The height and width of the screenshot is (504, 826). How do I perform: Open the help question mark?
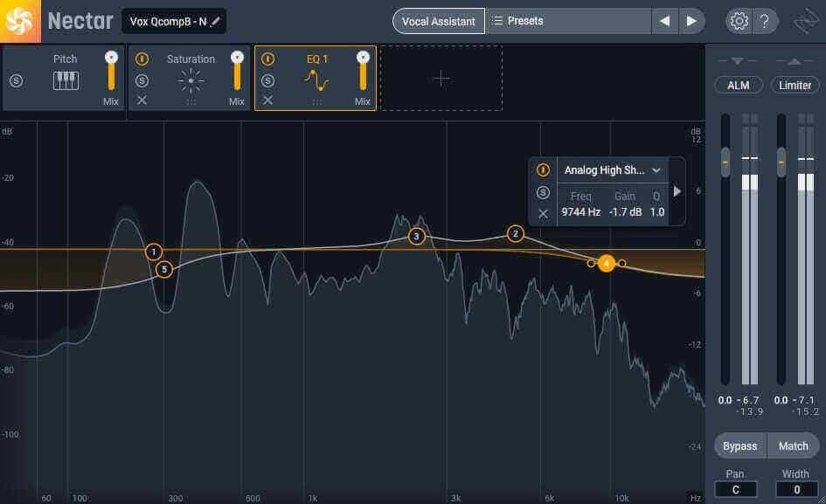764,21
